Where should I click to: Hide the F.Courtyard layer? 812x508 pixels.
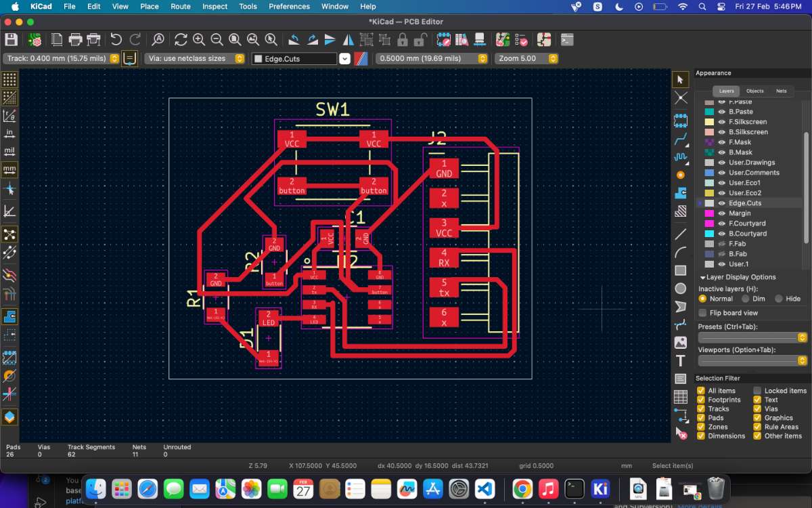coord(721,224)
